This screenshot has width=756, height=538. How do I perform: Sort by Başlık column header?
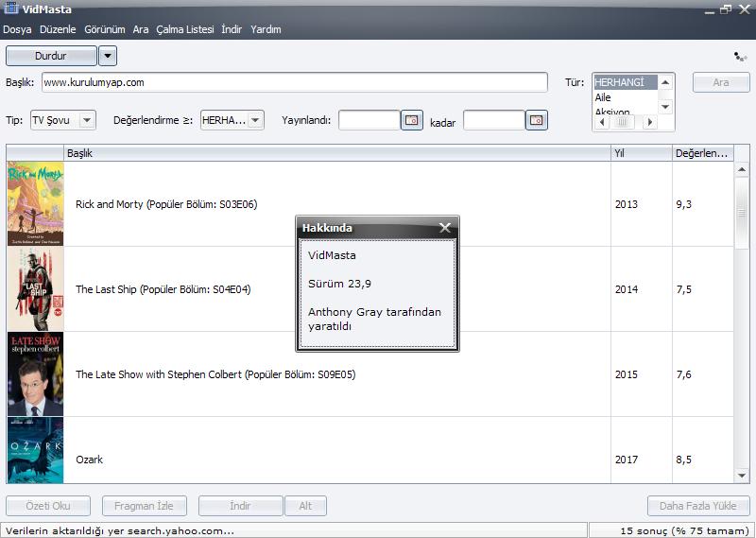pyautogui.click(x=337, y=153)
